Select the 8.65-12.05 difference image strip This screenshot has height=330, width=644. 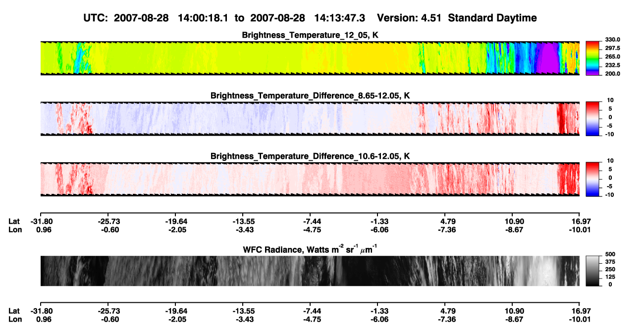(310, 119)
